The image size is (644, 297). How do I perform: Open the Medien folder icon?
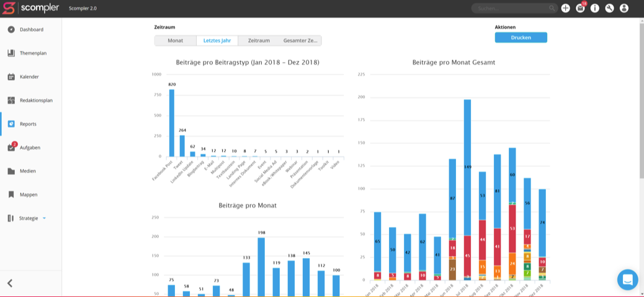pos(11,171)
